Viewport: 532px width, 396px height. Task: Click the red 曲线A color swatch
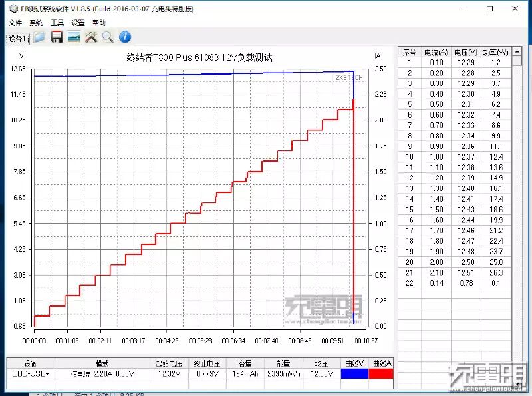[381, 373]
